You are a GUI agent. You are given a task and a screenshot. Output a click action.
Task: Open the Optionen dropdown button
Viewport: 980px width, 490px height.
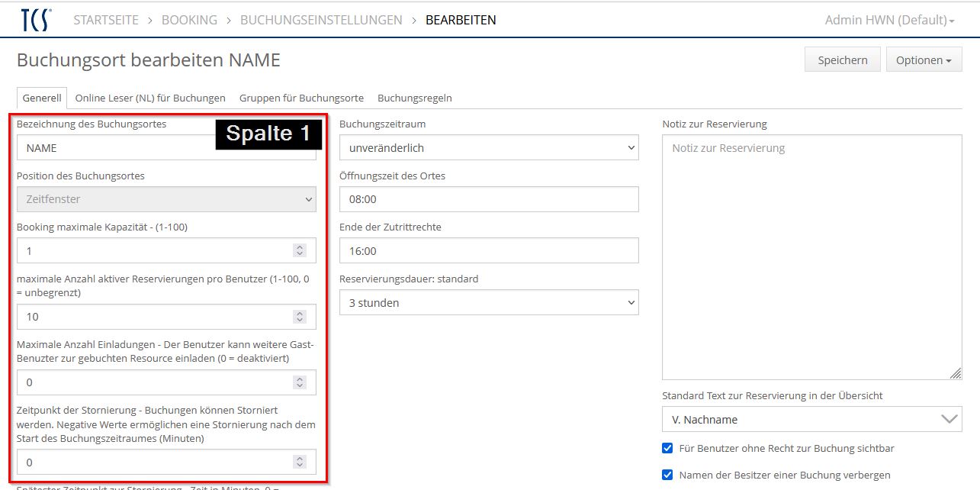point(924,60)
